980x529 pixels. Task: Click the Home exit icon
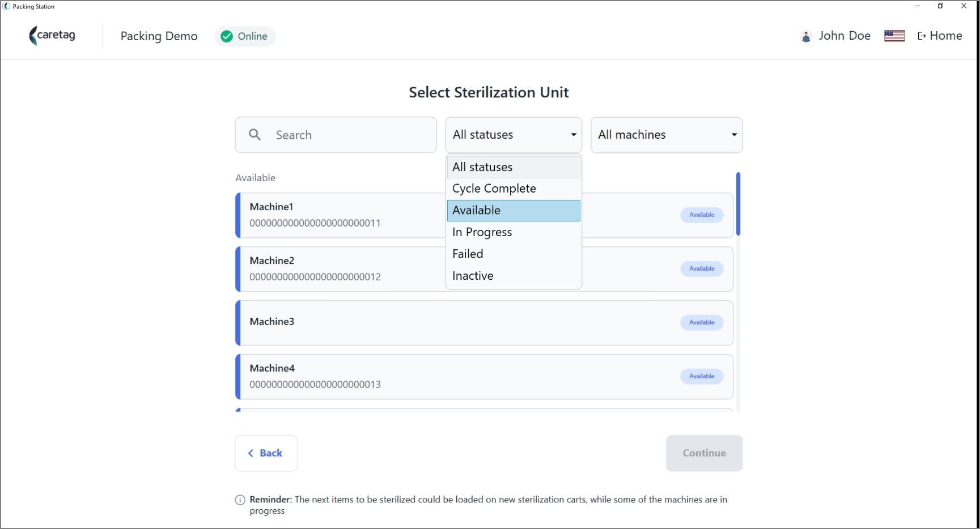[922, 36]
